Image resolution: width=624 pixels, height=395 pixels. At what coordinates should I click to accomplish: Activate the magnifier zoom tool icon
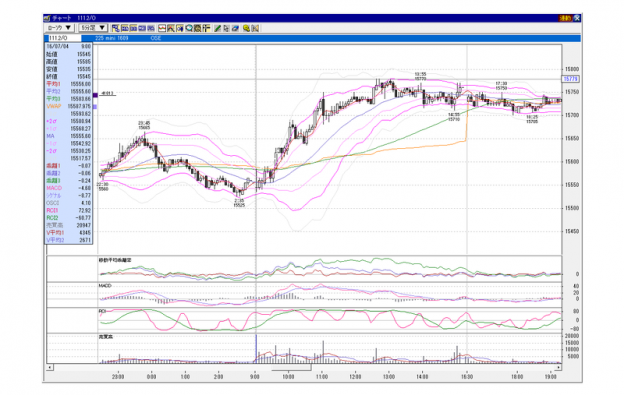click(x=189, y=28)
